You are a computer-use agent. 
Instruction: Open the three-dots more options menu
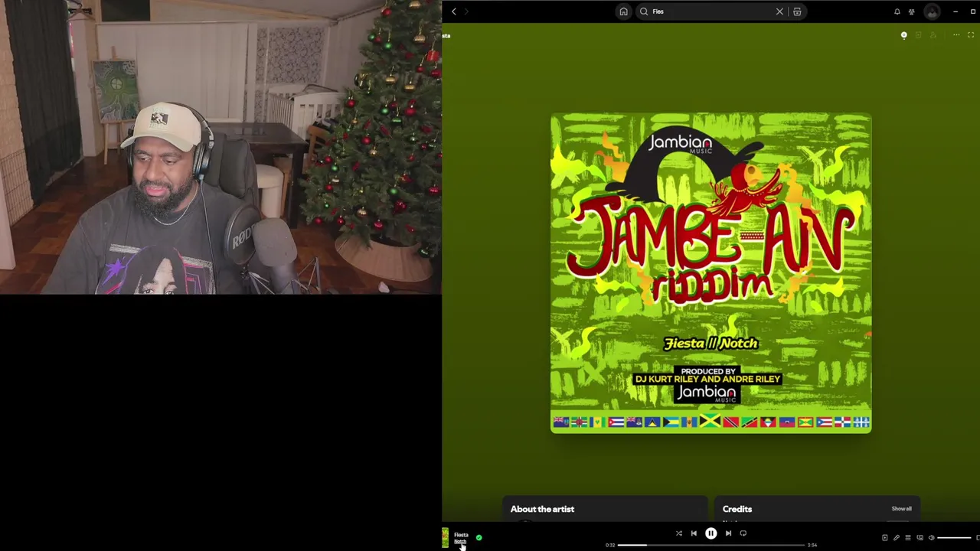pyautogui.click(x=955, y=35)
